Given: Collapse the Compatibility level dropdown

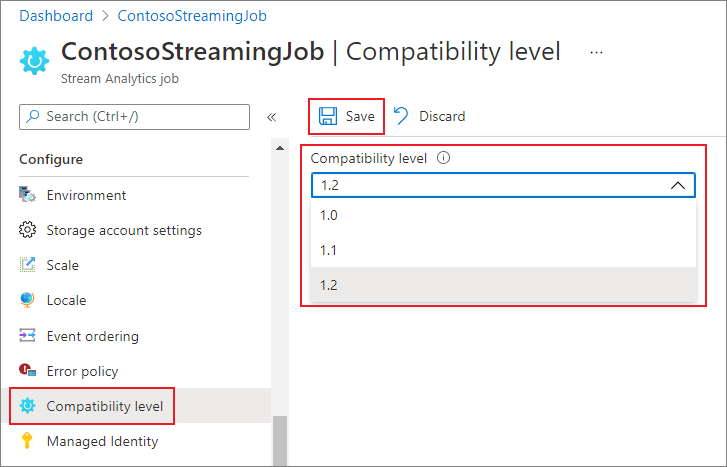Looking at the screenshot, I should point(677,185).
